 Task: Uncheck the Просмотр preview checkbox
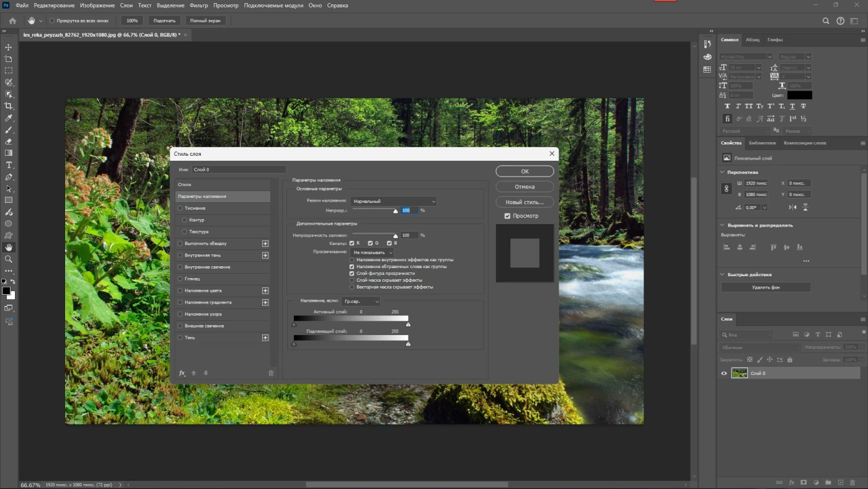pos(507,216)
